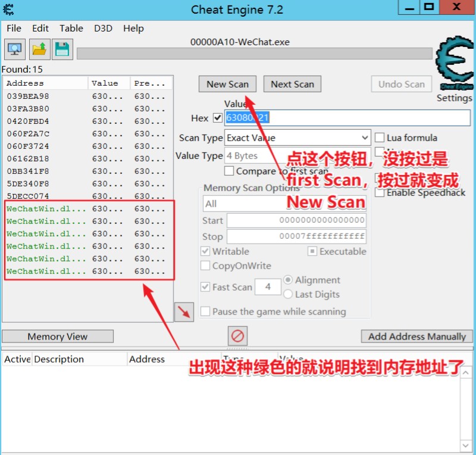Select address 039BEA98 in results list
This screenshot has height=455, width=476.
[x=28, y=96]
